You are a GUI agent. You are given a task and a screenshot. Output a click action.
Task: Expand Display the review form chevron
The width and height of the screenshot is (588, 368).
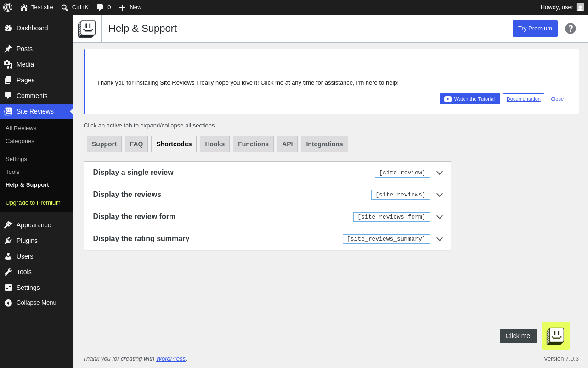point(440,217)
